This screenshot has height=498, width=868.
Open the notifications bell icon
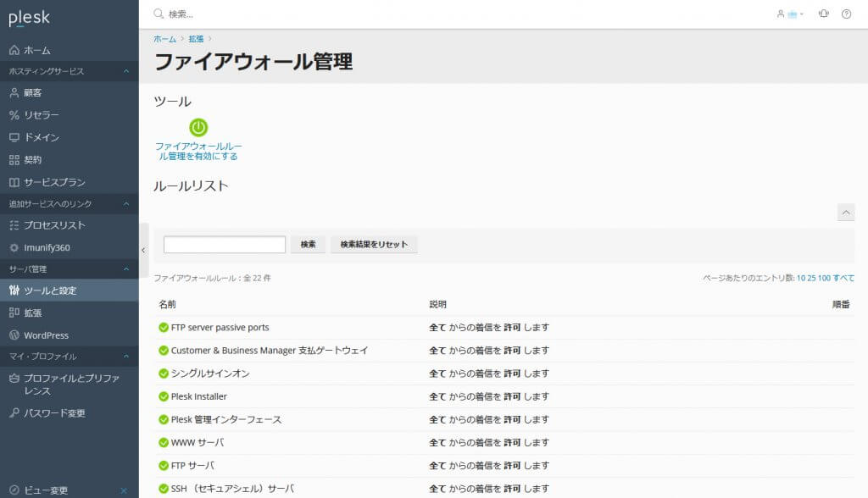point(824,14)
